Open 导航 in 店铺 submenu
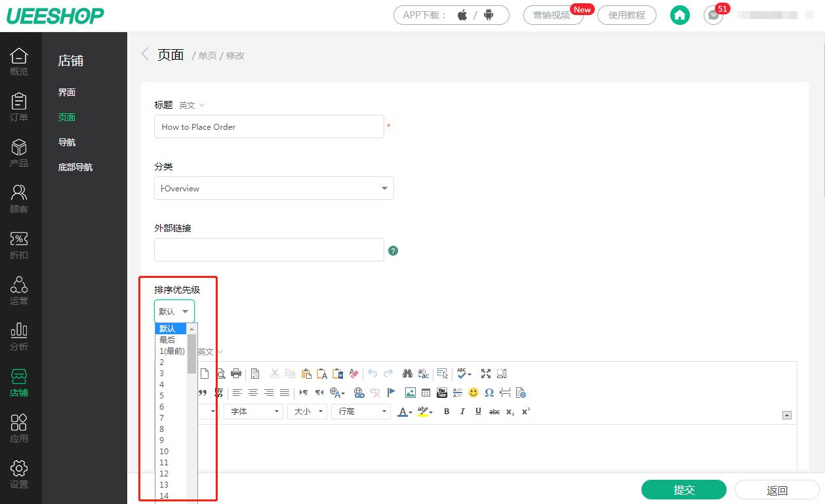This screenshot has height=504, width=825. (67, 142)
